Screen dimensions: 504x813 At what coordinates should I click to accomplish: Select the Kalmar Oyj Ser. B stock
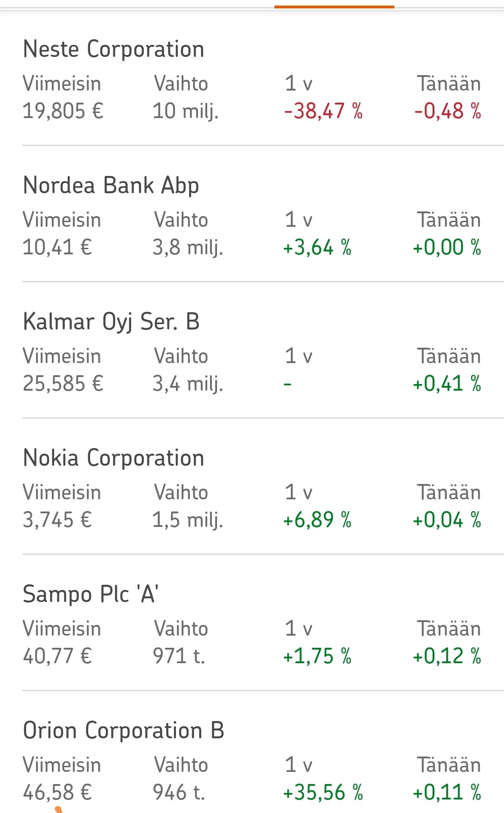coord(111,322)
